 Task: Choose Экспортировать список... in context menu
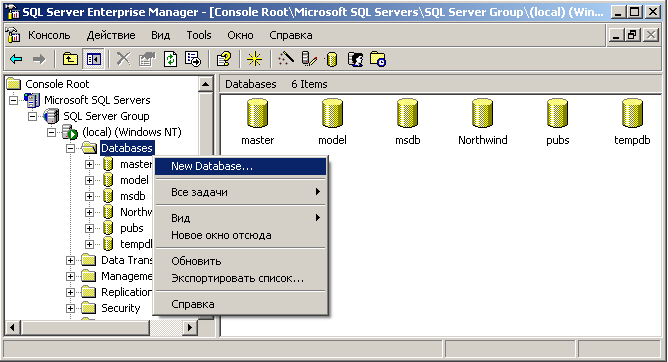click(x=240, y=279)
